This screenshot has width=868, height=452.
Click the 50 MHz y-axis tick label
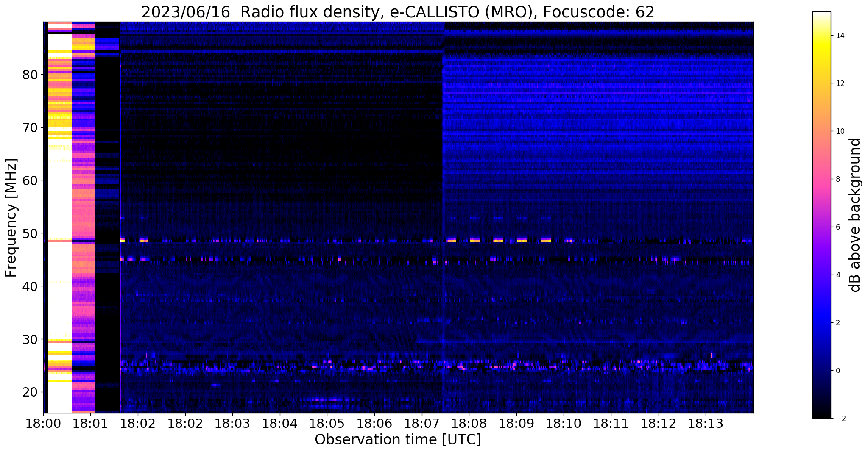(x=30, y=233)
